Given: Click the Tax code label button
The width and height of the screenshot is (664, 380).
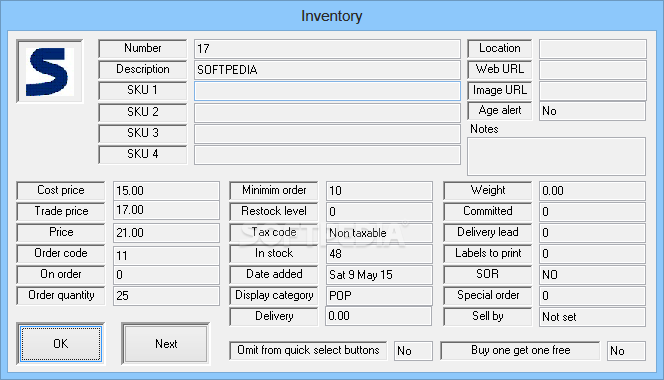Looking at the screenshot, I should [x=274, y=233].
